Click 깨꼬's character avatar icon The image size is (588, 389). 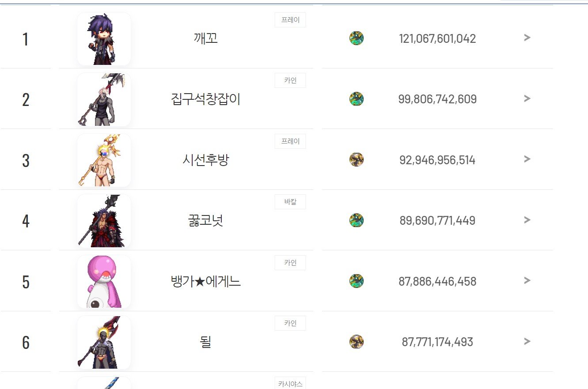[104, 38]
